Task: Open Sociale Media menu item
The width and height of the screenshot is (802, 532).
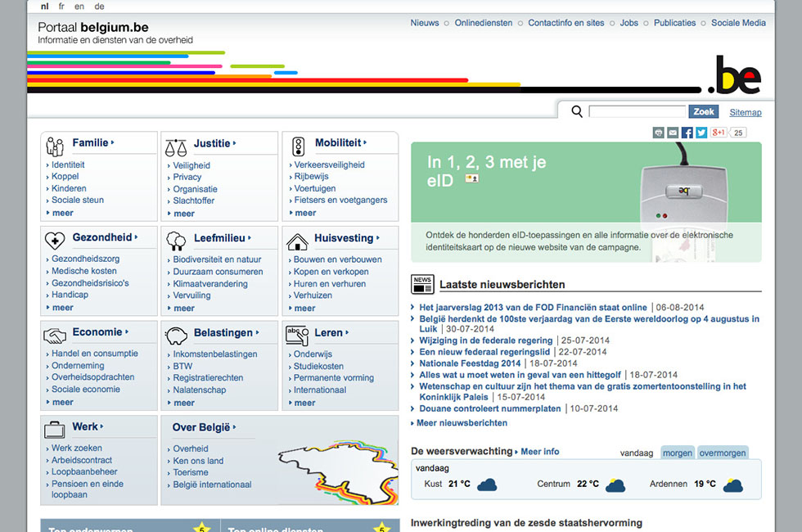Action: (738, 23)
